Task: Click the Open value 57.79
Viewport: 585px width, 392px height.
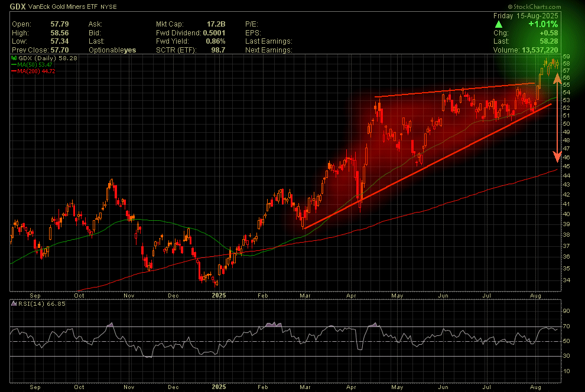Action: tap(60, 24)
